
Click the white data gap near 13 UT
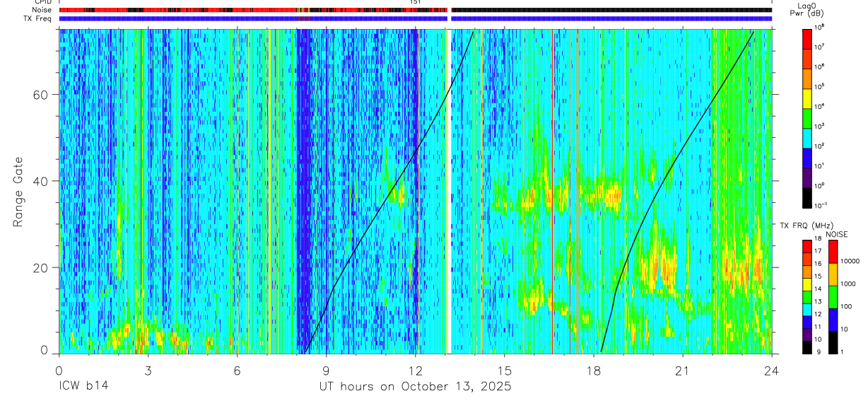(449, 191)
